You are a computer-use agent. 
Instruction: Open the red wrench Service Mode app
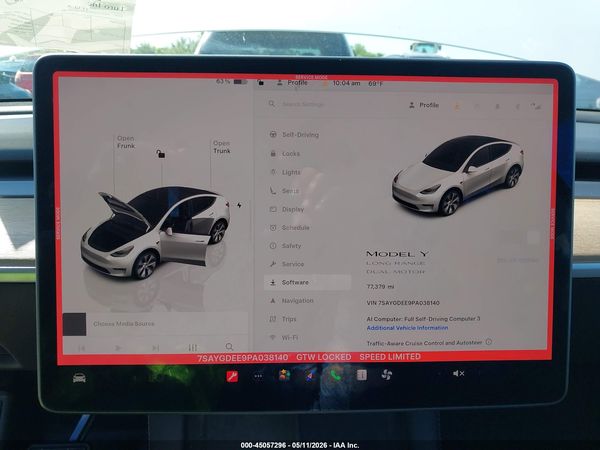click(232, 376)
